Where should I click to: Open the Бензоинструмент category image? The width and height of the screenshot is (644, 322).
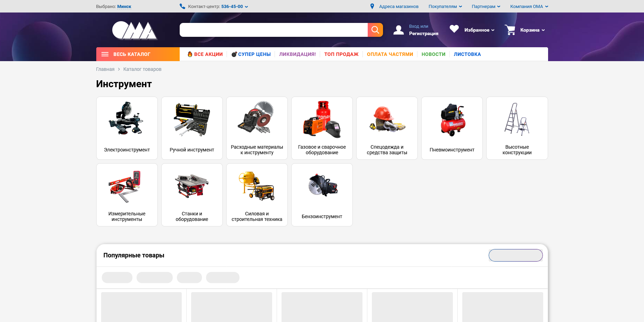coord(323,185)
